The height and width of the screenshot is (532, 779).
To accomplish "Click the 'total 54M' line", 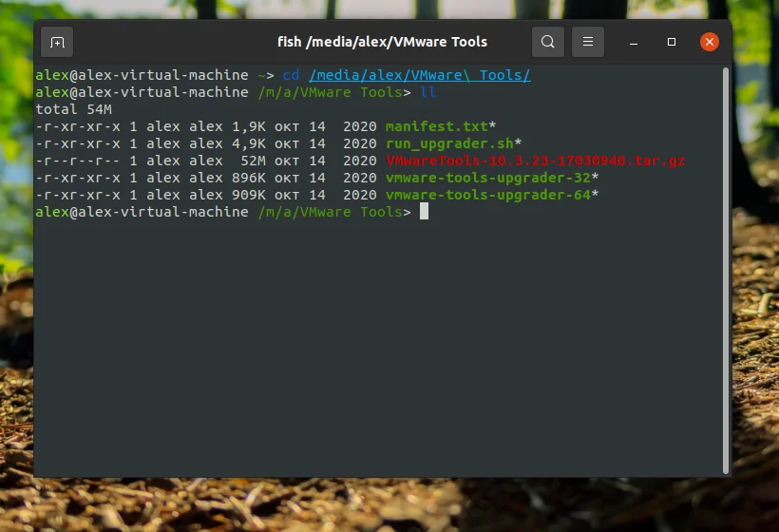I will pyautogui.click(x=73, y=109).
